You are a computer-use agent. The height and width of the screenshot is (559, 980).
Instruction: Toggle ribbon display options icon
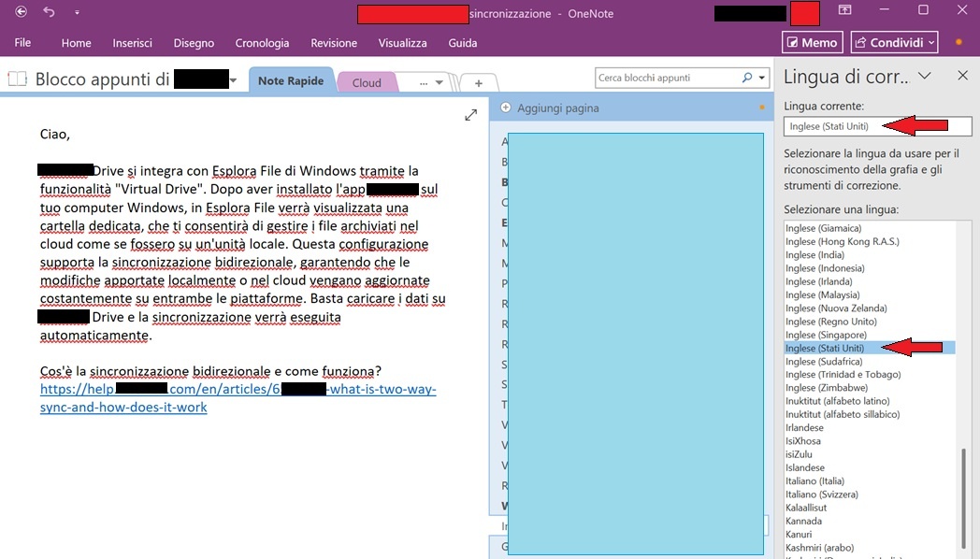tap(845, 10)
